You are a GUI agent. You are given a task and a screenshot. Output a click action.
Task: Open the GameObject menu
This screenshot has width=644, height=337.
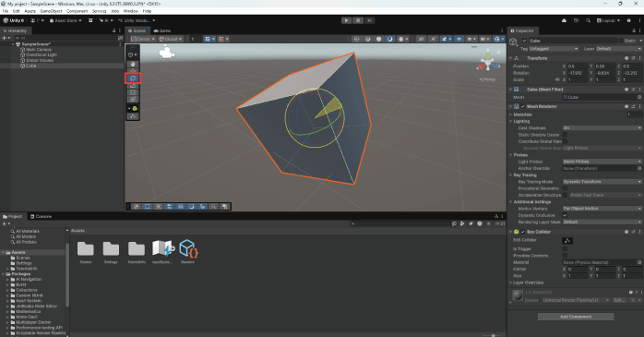coord(52,11)
